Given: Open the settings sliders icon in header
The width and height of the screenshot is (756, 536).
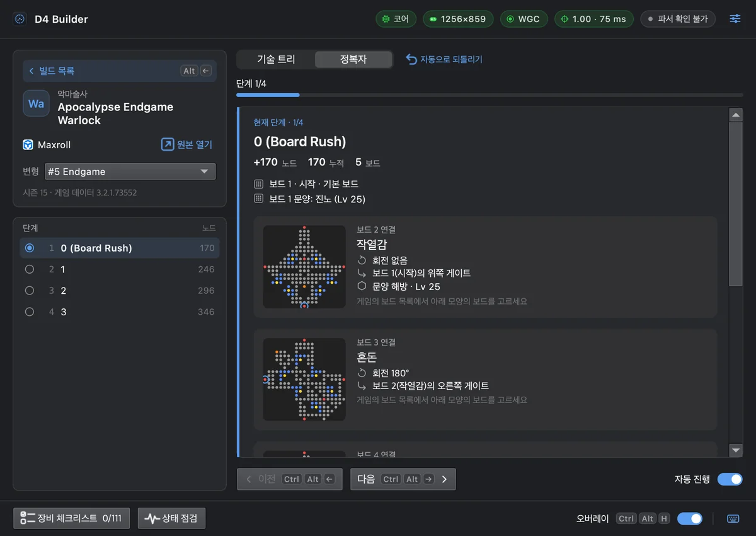Looking at the screenshot, I should pyautogui.click(x=735, y=19).
